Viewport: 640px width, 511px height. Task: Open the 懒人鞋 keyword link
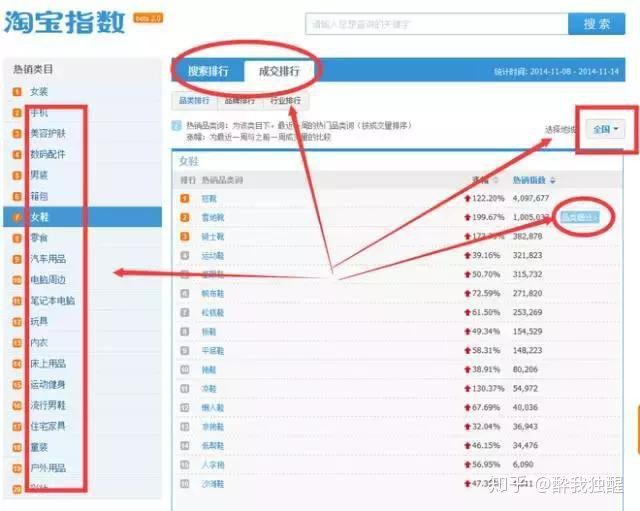click(x=213, y=408)
